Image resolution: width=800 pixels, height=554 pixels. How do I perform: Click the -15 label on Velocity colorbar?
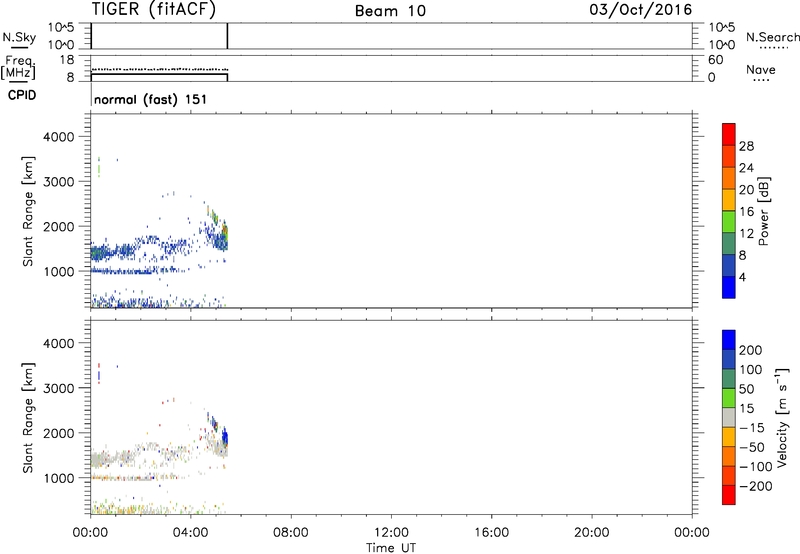pyautogui.click(x=751, y=428)
